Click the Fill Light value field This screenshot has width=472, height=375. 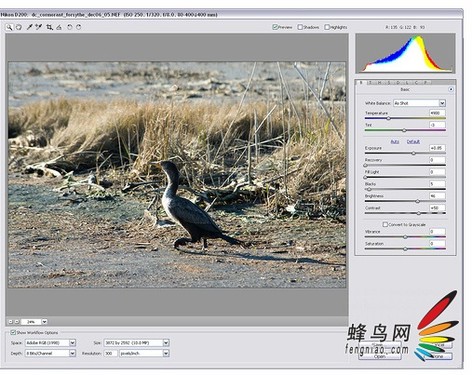(x=437, y=172)
